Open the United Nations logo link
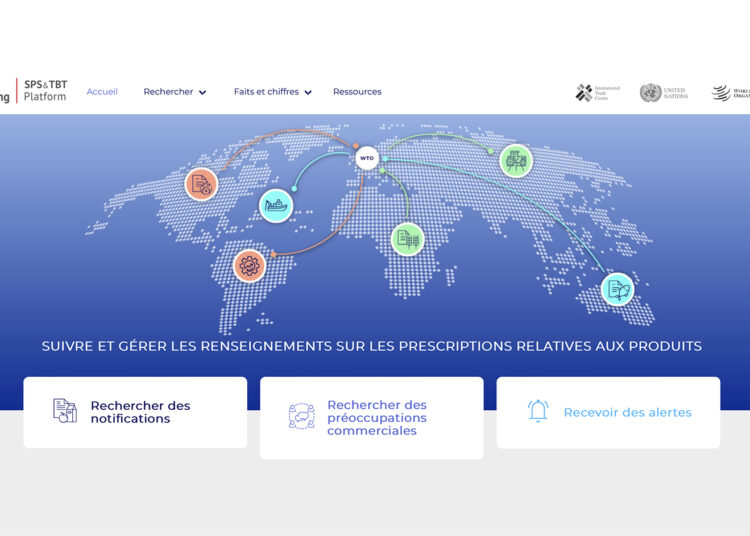Image resolution: width=750 pixels, height=536 pixels. pos(664,93)
